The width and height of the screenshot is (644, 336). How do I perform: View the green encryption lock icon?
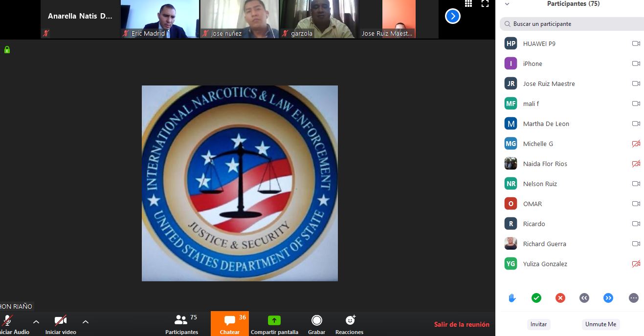click(x=7, y=49)
